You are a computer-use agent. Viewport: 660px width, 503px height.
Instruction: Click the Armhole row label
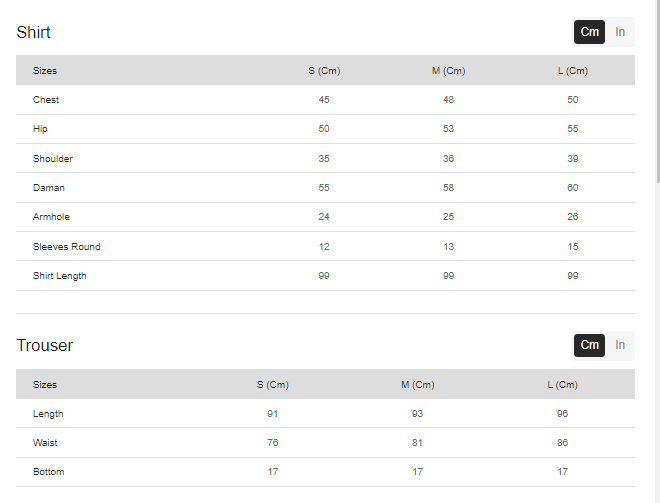pyautogui.click(x=51, y=217)
